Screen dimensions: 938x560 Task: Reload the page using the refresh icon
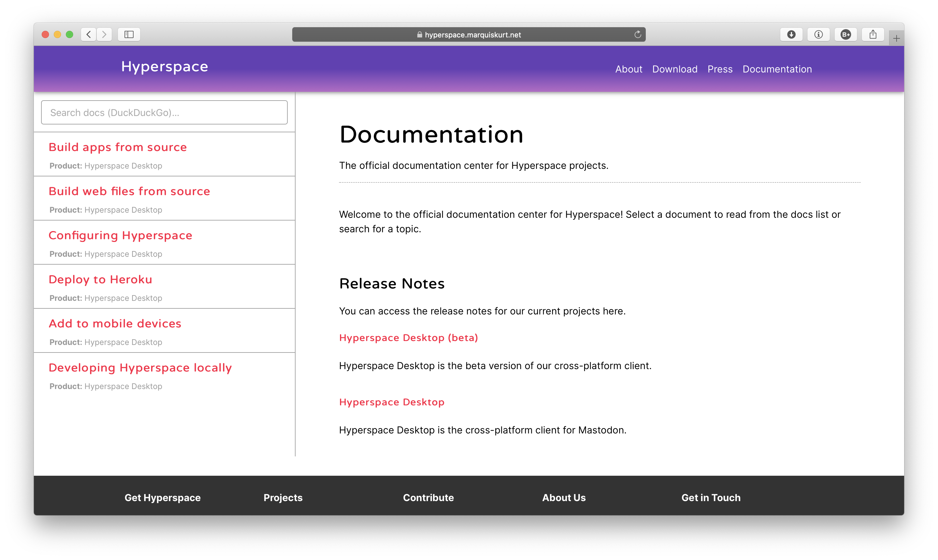(x=638, y=34)
